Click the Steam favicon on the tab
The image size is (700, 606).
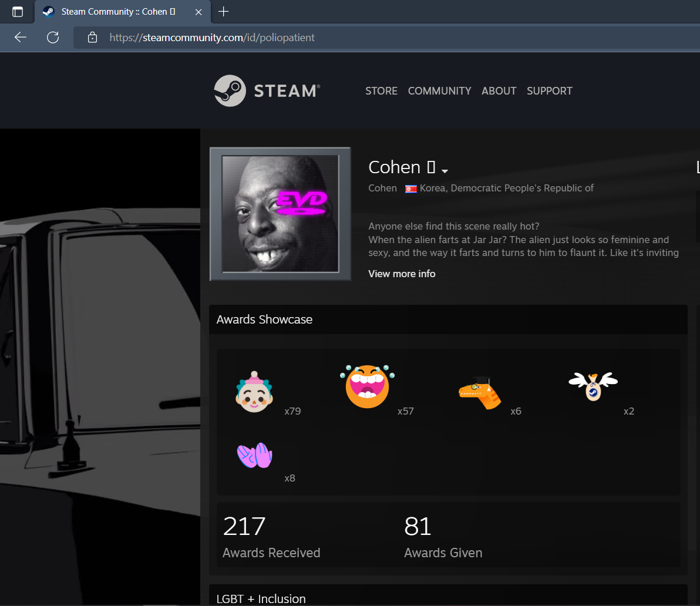[x=49, y=12]
